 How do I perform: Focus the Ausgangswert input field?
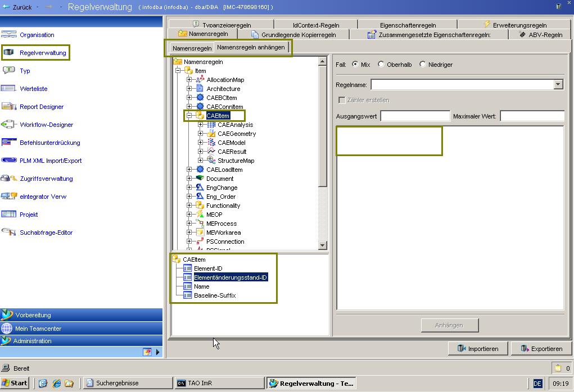point(415,116)
